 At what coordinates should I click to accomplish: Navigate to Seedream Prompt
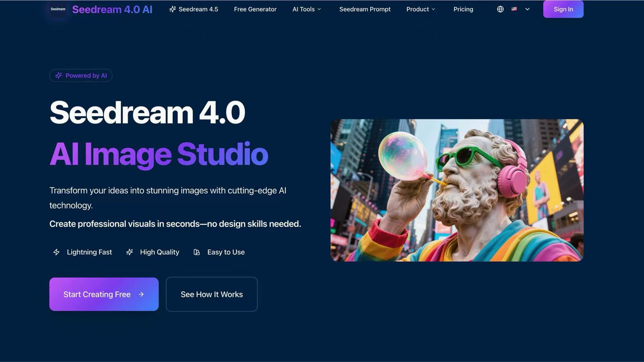pyautogui.click(x=365, y=9)
